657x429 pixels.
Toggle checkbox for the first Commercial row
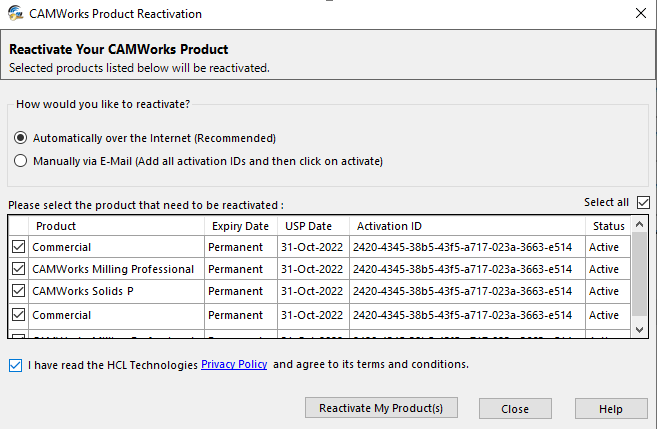tap(18, 247)
